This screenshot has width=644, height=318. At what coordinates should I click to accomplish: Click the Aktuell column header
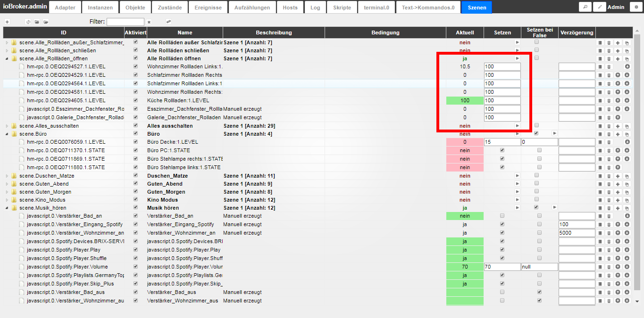point(465,33)
